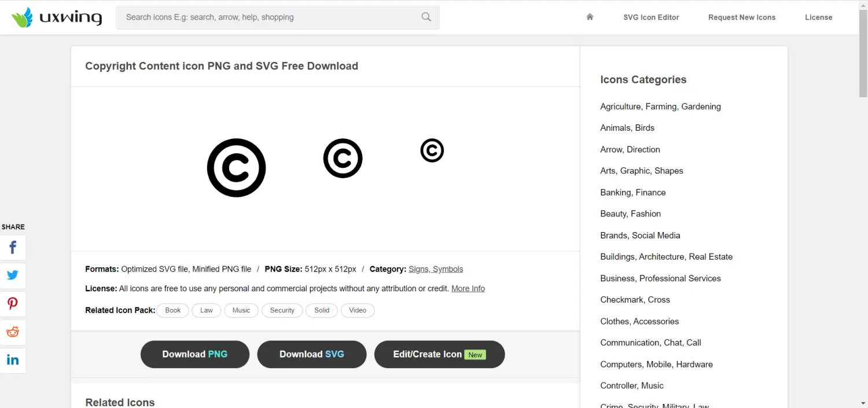Open Checkmark, Cross category
The image size is (868, 408).
(x=635, y=300)
